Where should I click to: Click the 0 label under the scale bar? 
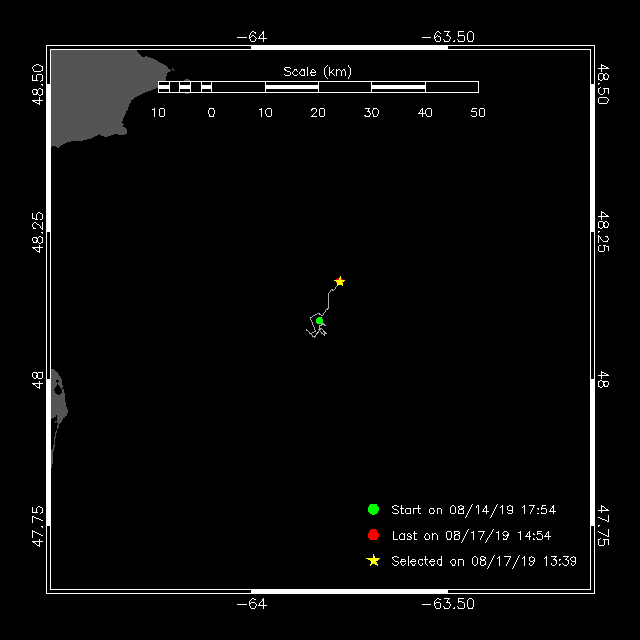pyautogui.click(x=211, y=112)
